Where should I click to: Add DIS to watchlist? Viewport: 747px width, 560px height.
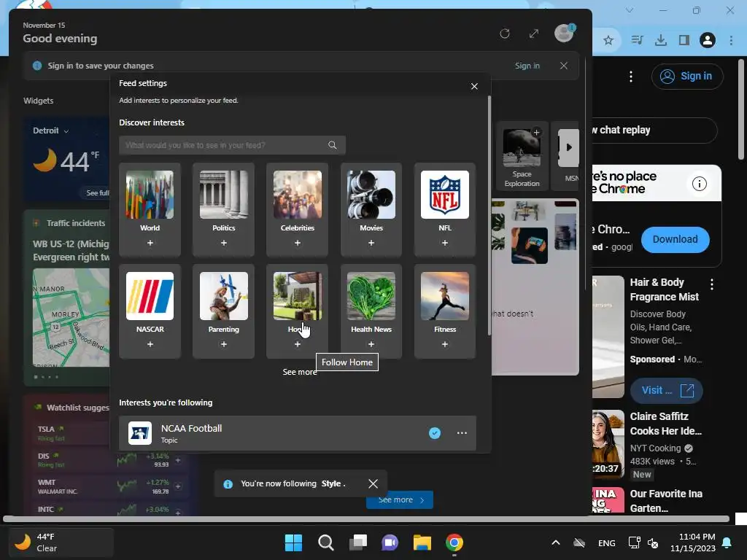point(178,460)
